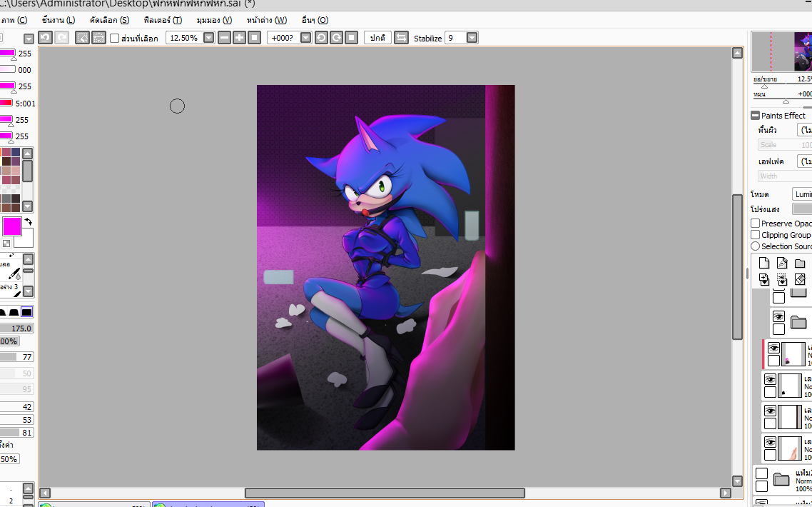Click the Undo arrow in the toolbar
The width and height of the screenshot is (812, 507).
click(x=45, y=38)
